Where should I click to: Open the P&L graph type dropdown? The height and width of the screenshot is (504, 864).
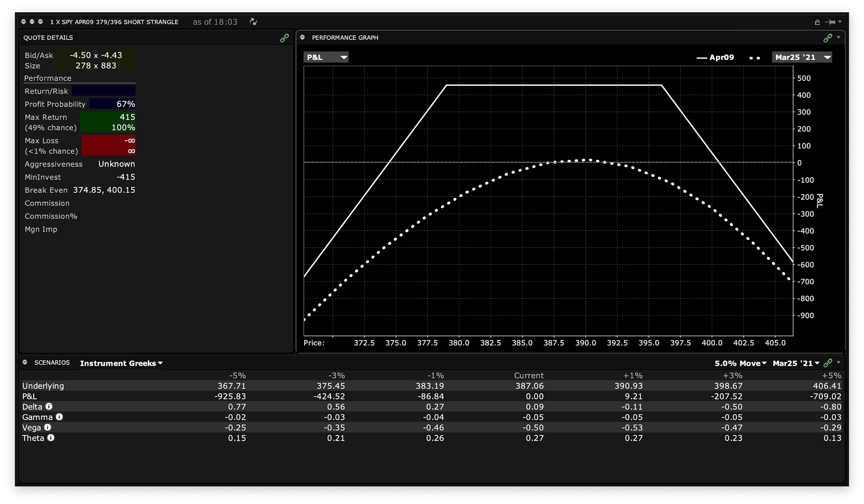(326, 57)
